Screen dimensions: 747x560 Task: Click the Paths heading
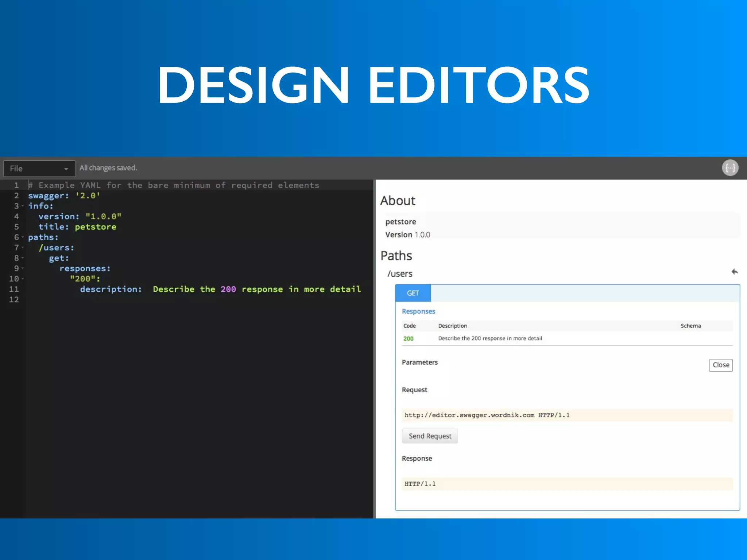396,256
